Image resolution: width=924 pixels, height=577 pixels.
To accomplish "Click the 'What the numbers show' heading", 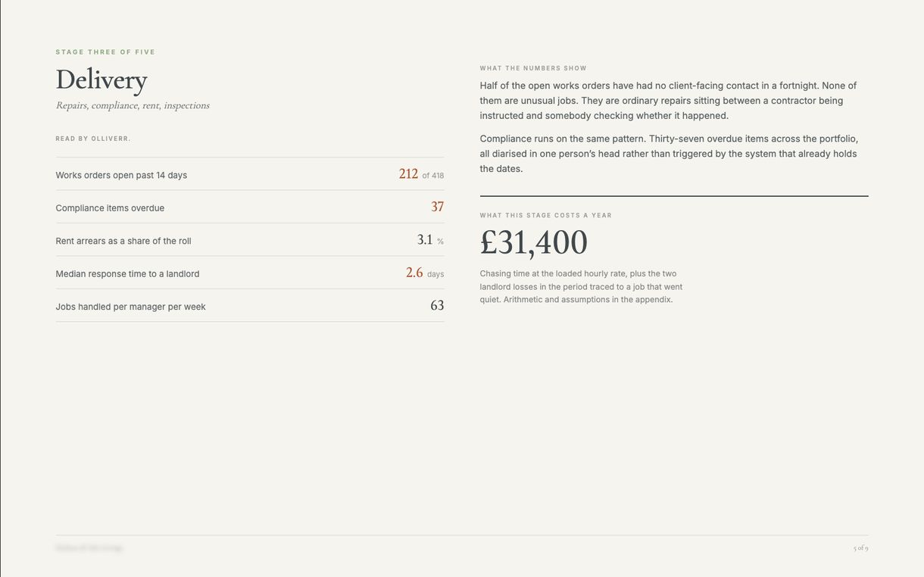I will (x=533, y=68).
